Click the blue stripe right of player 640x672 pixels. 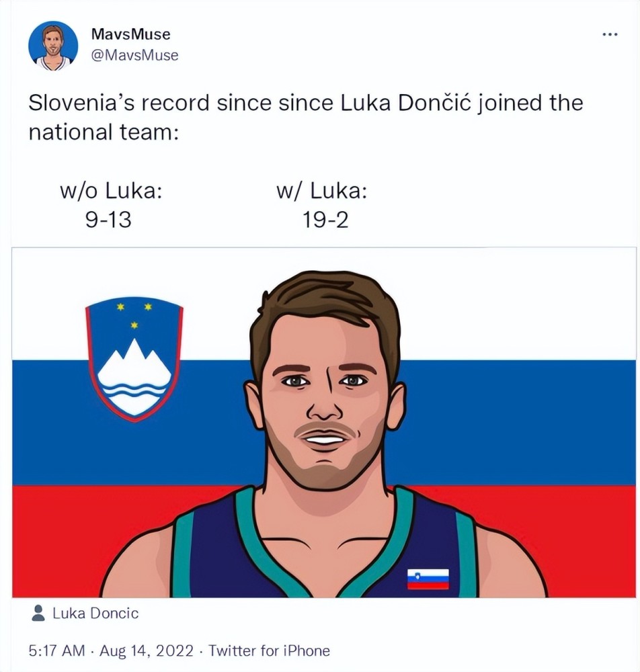[x=519, y=423]
